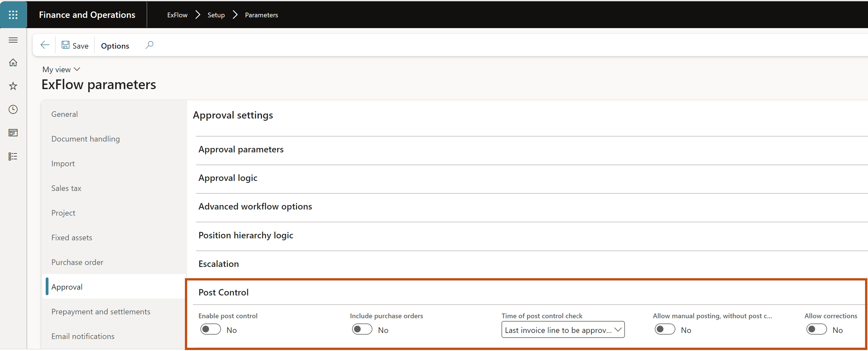868x351 pixels.
Task: Select the Fixed assets tab
Action: click(x=72, y=237)
